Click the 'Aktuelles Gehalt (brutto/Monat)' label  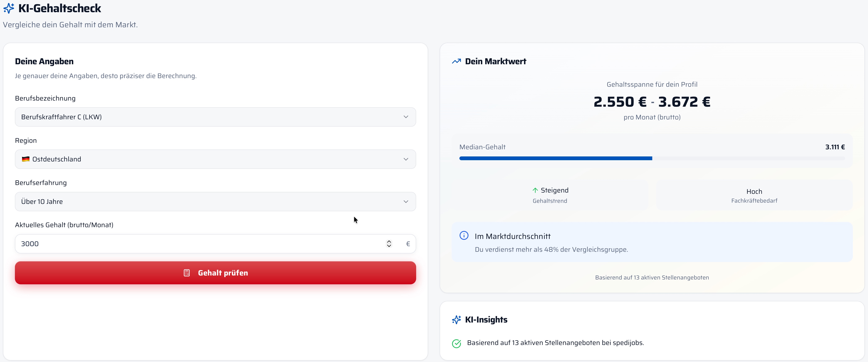coord(64,225)
